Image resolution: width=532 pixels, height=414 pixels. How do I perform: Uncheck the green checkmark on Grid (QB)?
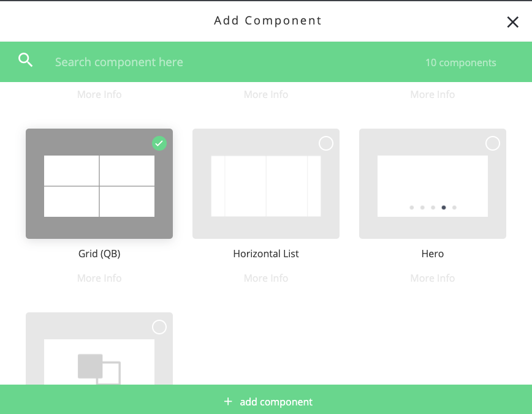159,143
